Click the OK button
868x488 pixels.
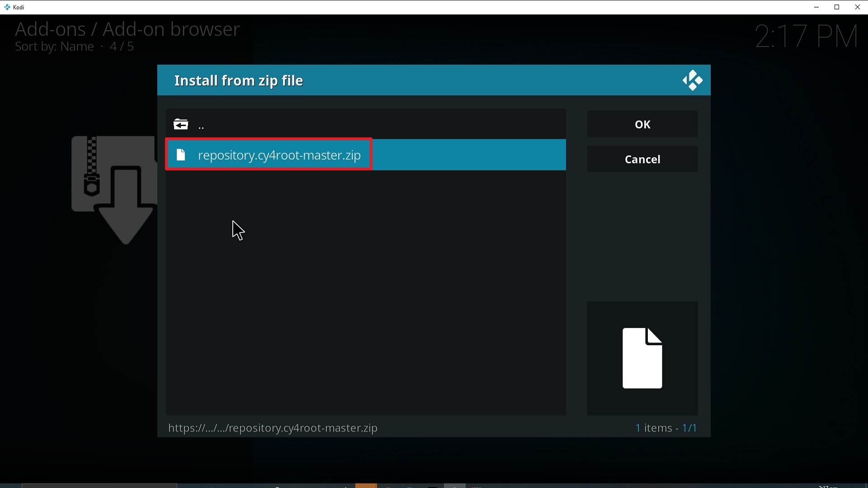[x=642, y=124]
